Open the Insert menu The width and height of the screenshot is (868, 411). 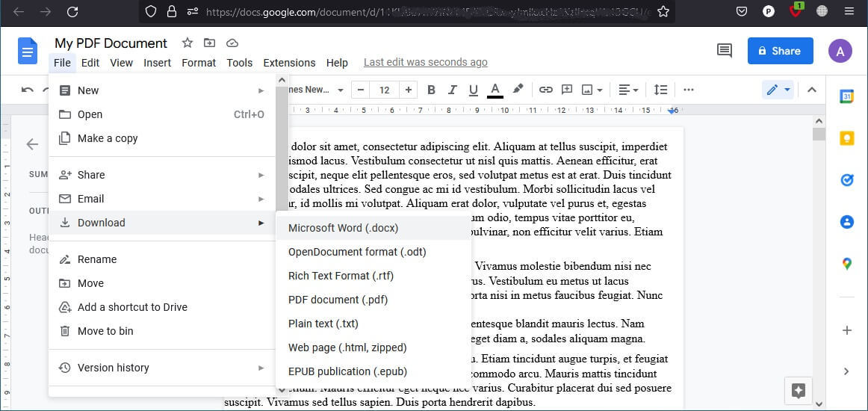[x=157, y=63]
